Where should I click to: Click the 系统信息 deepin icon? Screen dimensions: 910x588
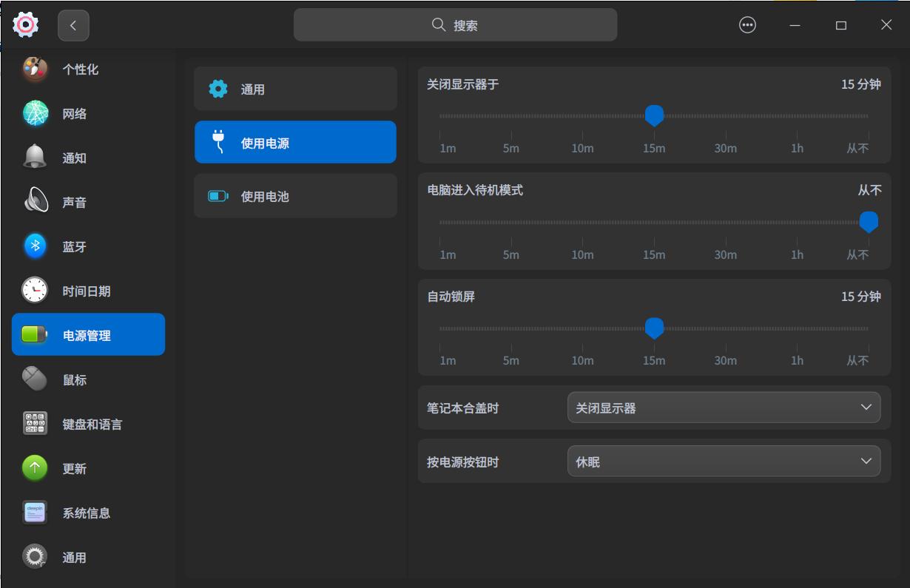pyautogui.click(x=35, y=513)
